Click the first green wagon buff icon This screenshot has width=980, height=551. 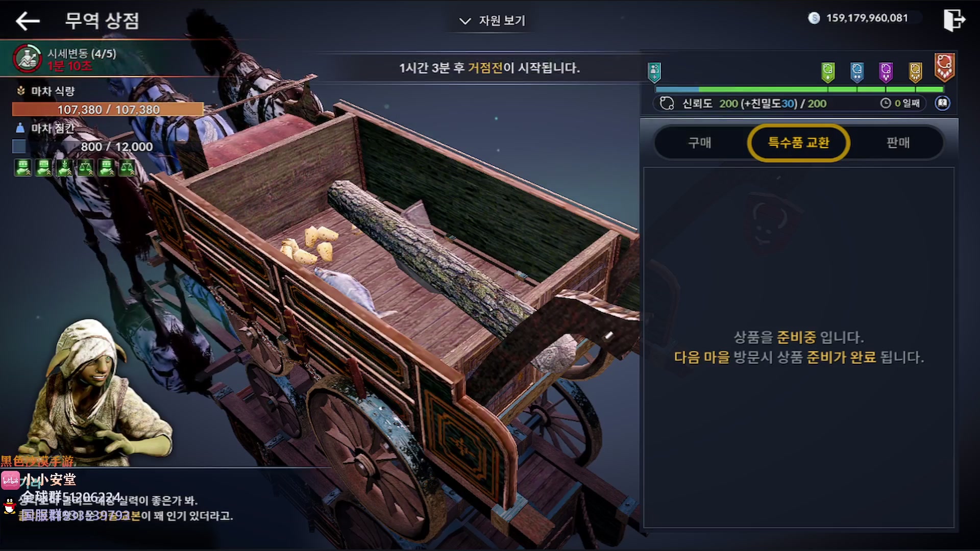click(x=23, y=167)
